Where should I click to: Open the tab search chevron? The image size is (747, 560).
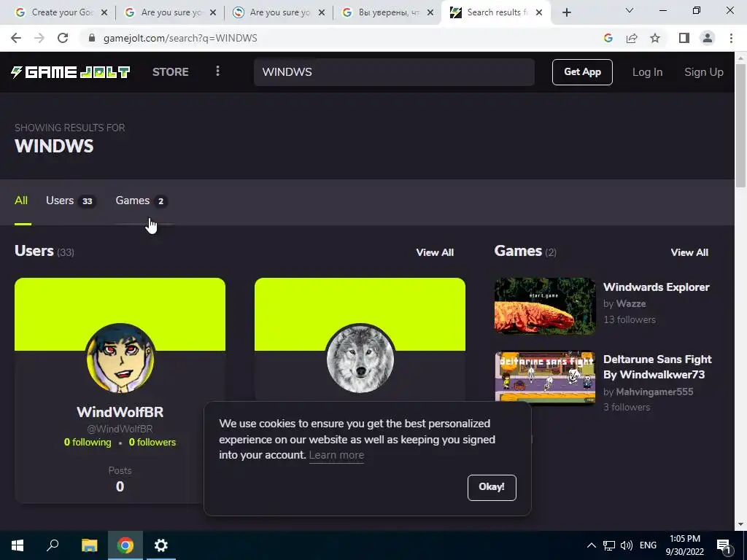pos(630,10)
